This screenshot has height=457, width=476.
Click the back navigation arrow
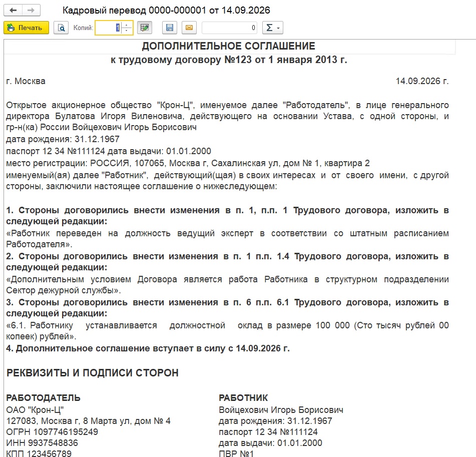tap(13, 11)
